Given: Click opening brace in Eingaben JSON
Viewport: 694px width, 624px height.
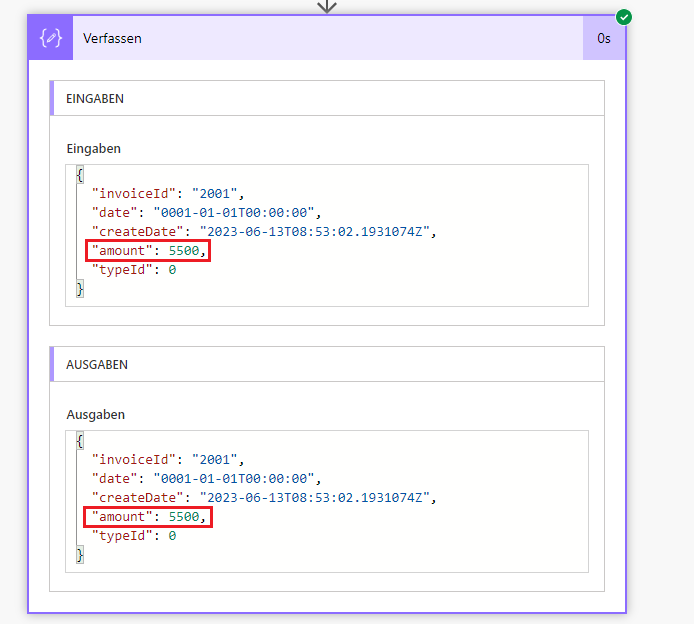Looking at the screenshot, I should pyautogui.click(x=80, y=175).
